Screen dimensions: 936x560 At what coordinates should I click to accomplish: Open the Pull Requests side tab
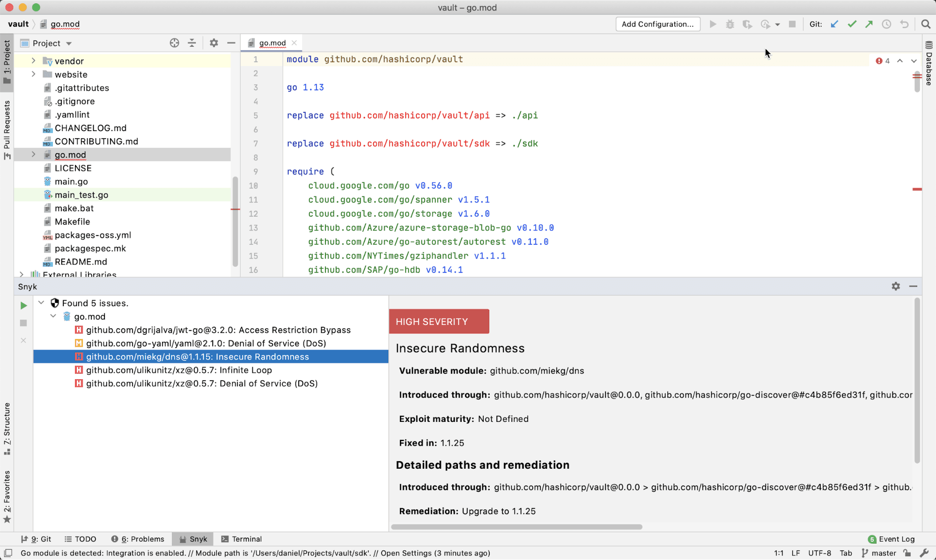pos(7,131)
